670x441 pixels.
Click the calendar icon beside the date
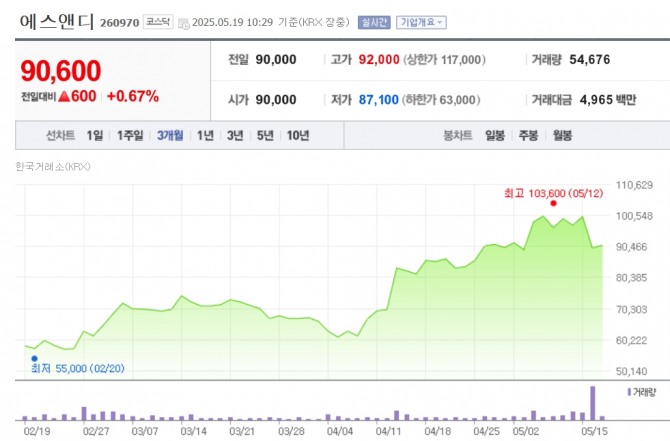click(182, 21)
